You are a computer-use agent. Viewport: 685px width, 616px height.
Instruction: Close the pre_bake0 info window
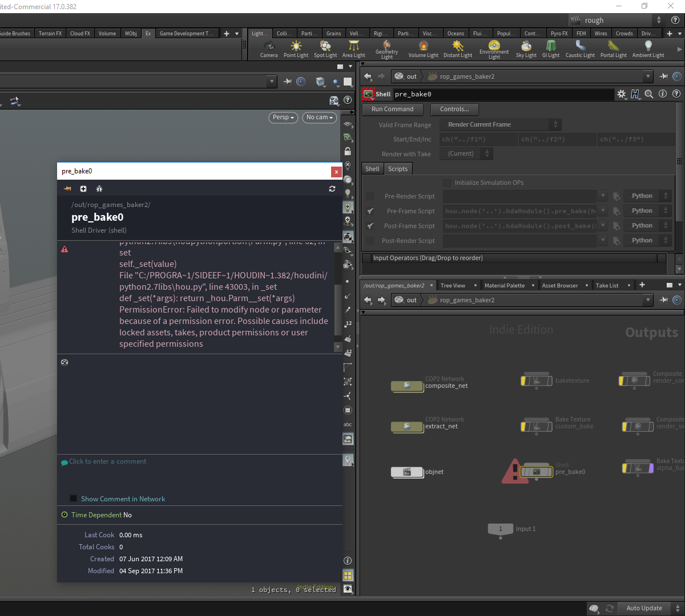click(336, 171)
